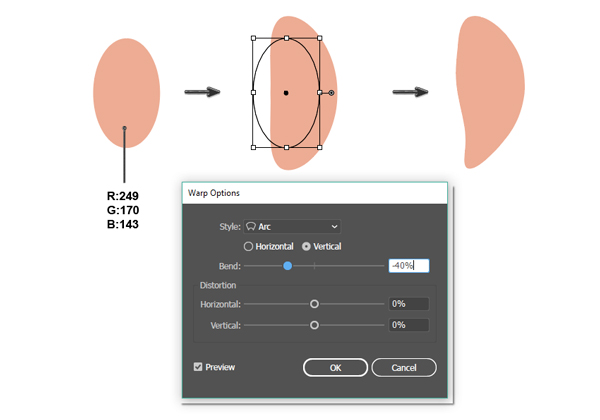Click the center point of selected ellipse
Viewport: 600px width, 420px height.
click(286, 93)
